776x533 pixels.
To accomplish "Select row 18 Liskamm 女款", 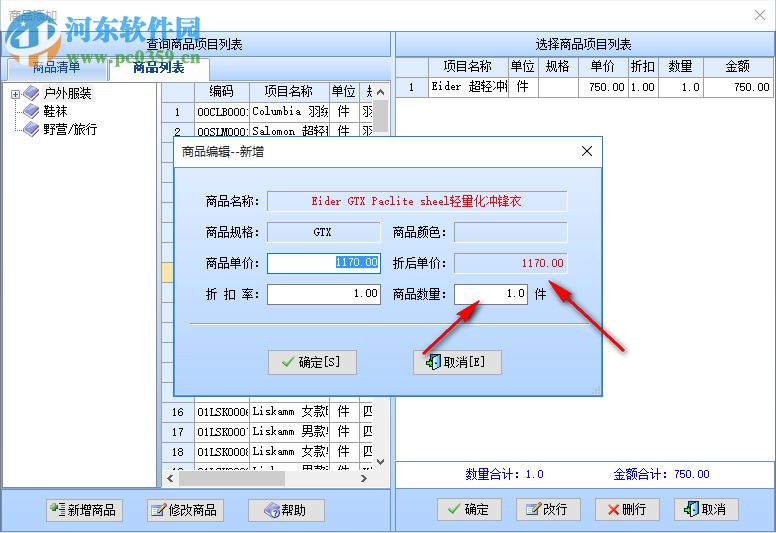I will click(267, 452).
